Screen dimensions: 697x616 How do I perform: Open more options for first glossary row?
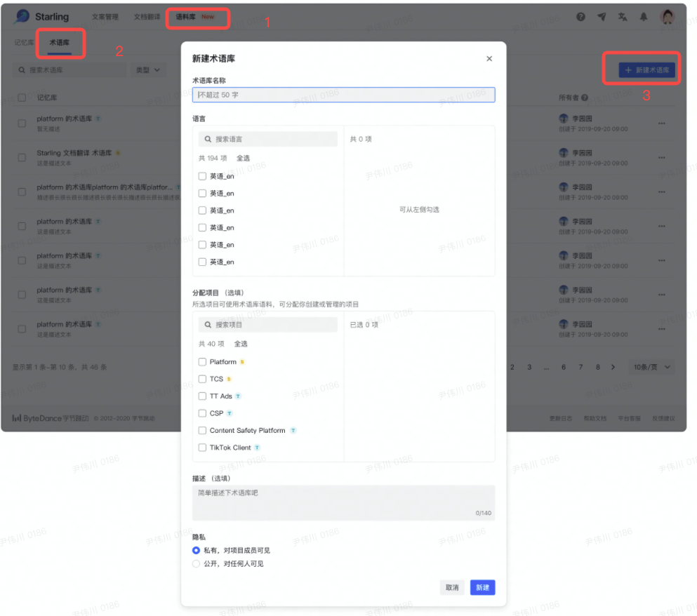pos(661,124)
